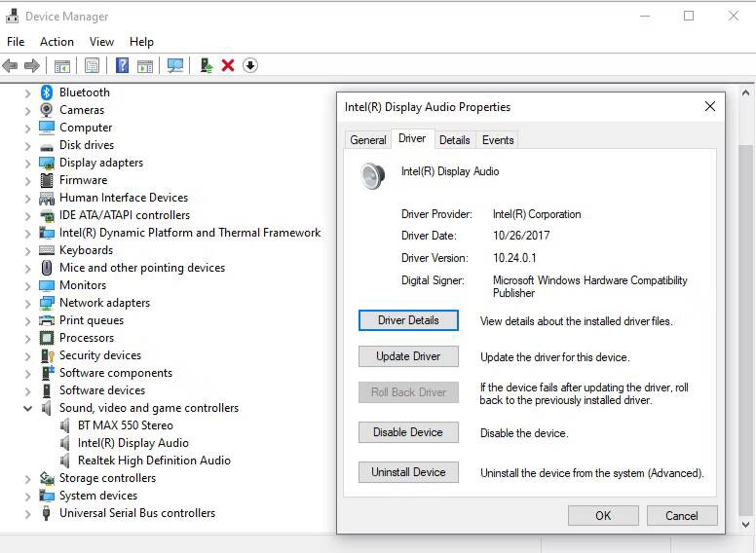
Task: Click the driver date 10/26/2017 text
Action: point(521,236)
